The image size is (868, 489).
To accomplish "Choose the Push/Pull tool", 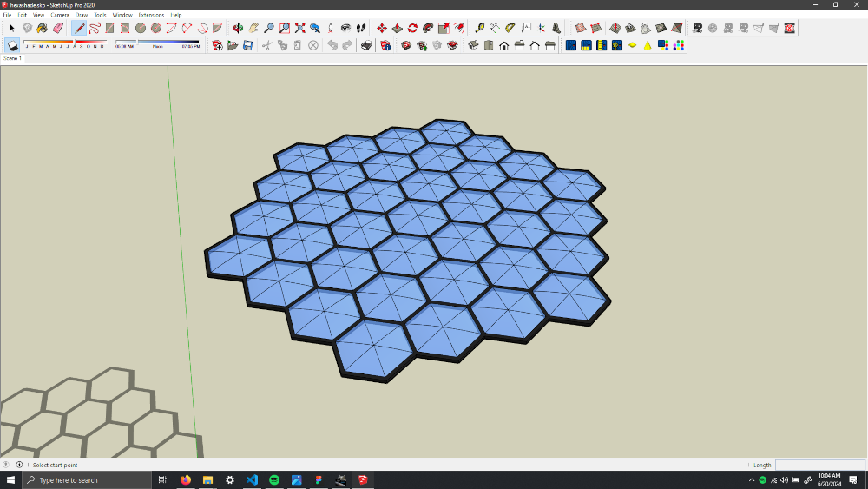I will (398, 28).
